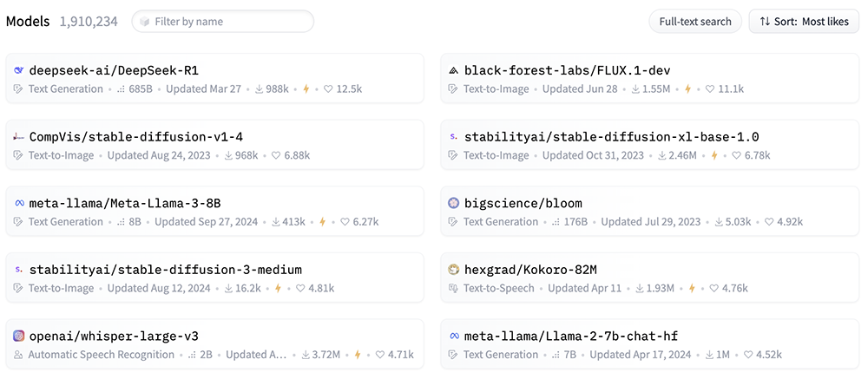Click the DeepSeek whale avatar icon
This screenshot has height=379, width=868.
[x=18, y=70]
